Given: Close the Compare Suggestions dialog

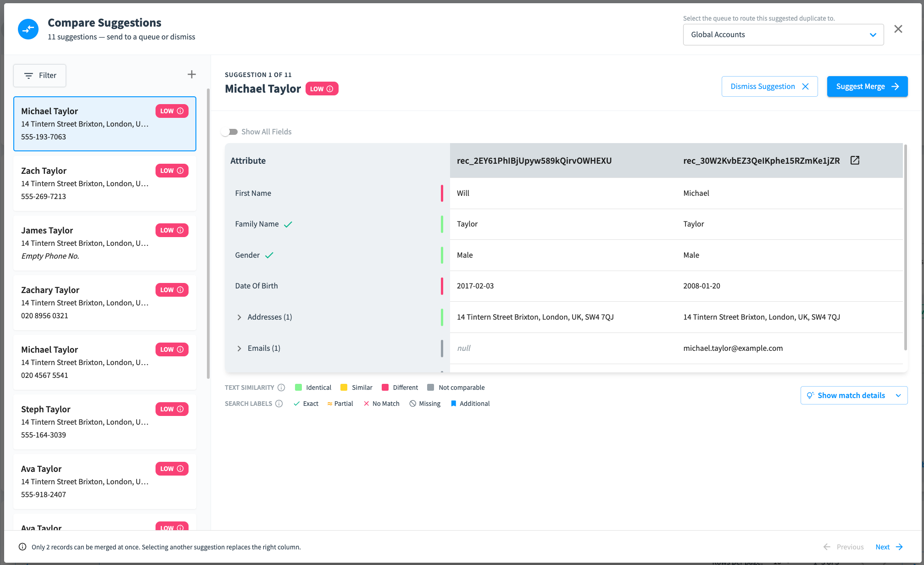Looking at the screenshot, I should pos(898,29).
